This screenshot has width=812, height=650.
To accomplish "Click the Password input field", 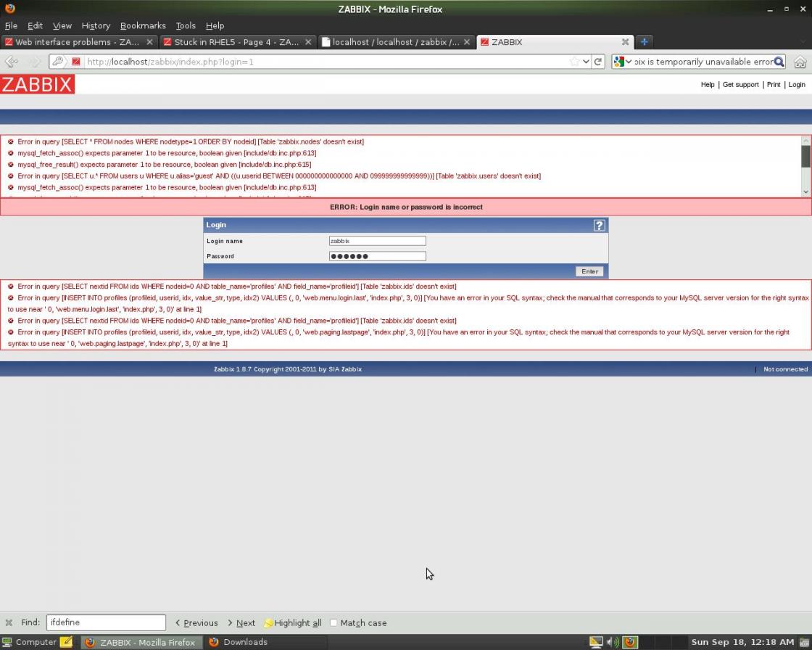I will click(377, 256).
